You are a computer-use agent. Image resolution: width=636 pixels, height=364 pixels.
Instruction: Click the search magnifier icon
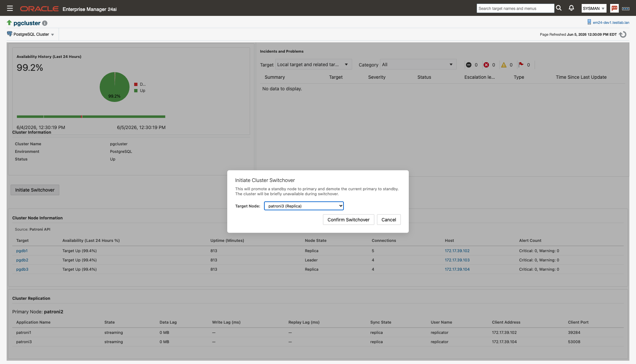(x=559, y=8)
